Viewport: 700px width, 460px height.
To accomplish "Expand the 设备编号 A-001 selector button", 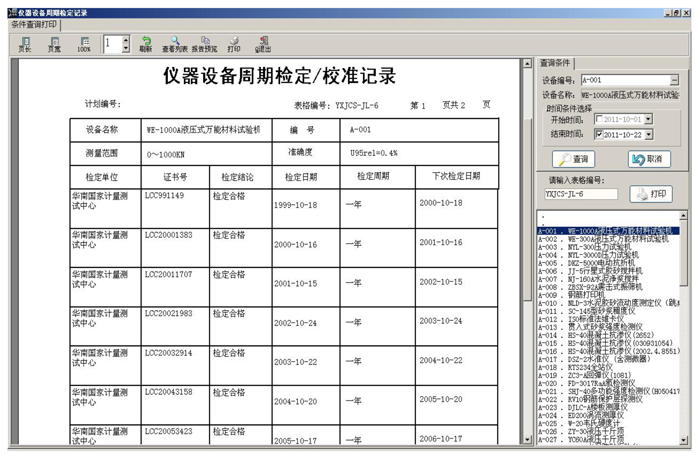I will [674, 79].
